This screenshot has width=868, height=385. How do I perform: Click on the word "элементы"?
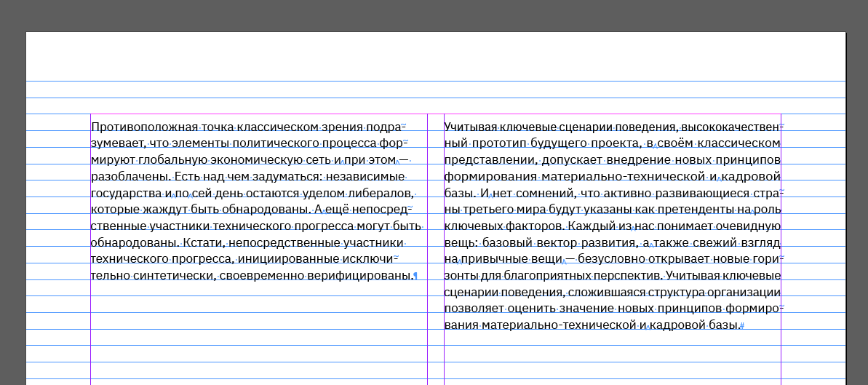200,143
